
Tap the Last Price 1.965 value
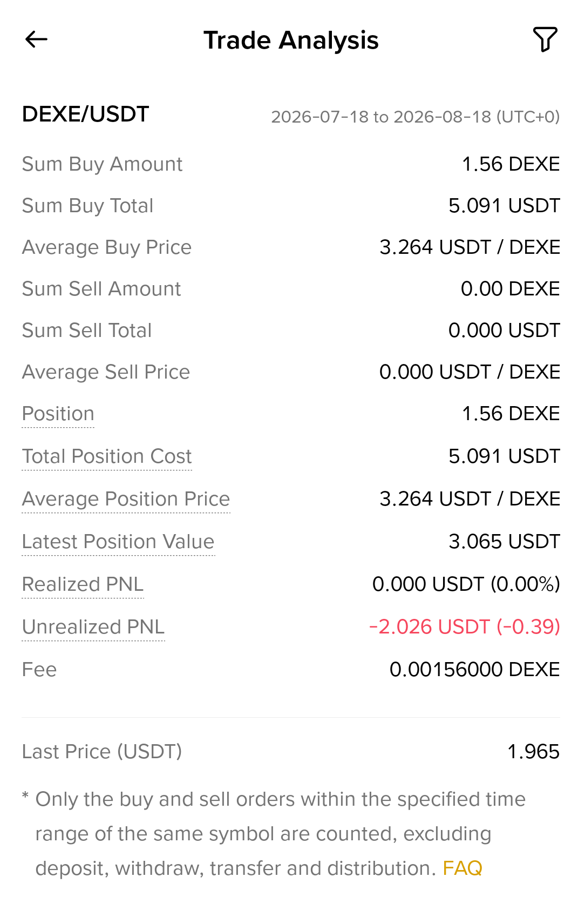point(534,751)
